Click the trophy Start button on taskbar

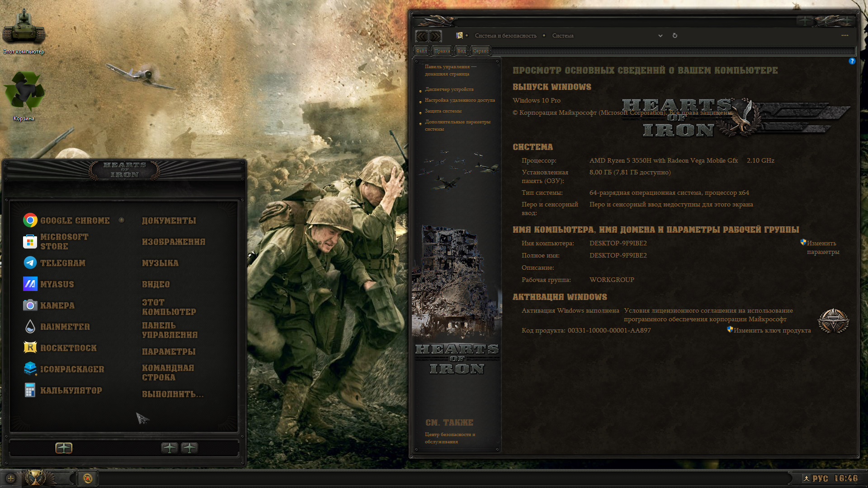(x=35, y=478)
